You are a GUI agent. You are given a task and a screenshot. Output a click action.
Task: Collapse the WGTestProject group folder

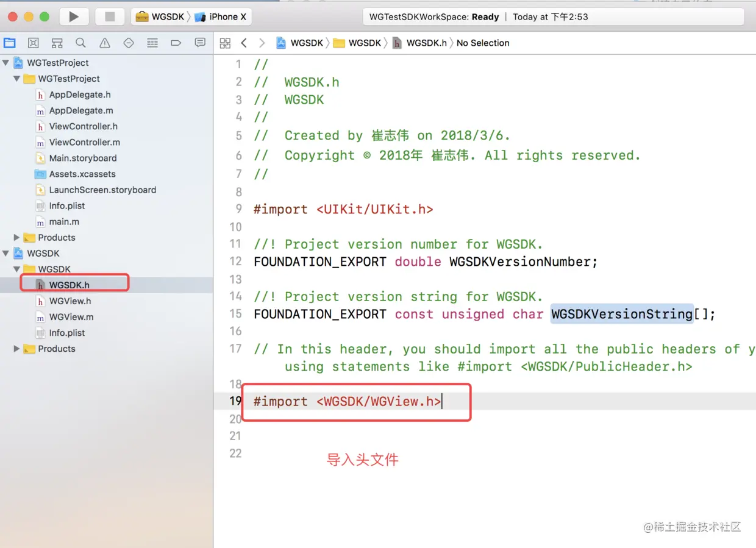click(x=16, y=79)
